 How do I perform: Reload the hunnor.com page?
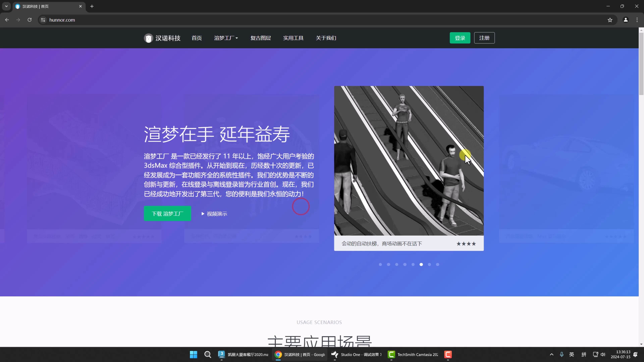pos(30,20)
